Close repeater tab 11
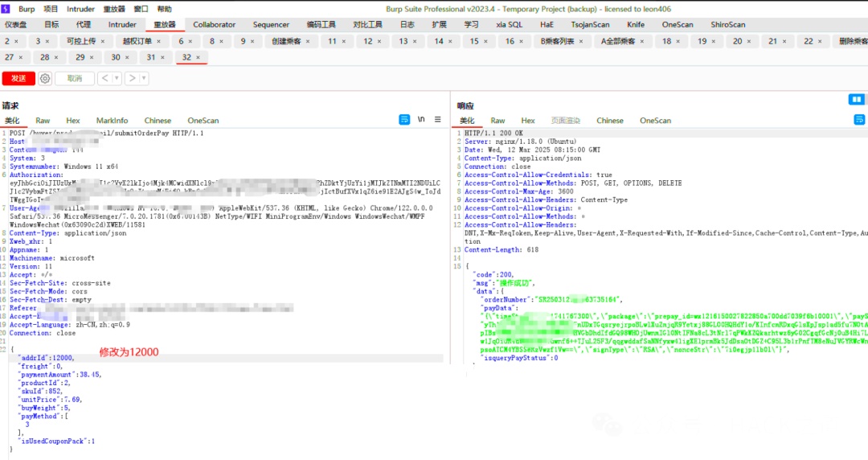The height and width of the screenshot is (460, 868). pyautogui.click(x=344, y=42)
